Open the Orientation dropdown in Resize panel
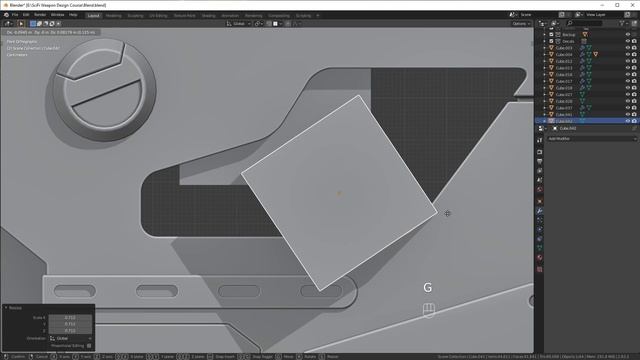Viewport: 640px width, 360px height. pos(70,338)
